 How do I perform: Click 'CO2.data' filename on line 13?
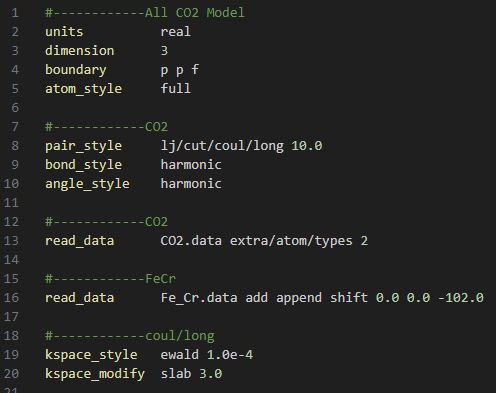click(191, 241)
